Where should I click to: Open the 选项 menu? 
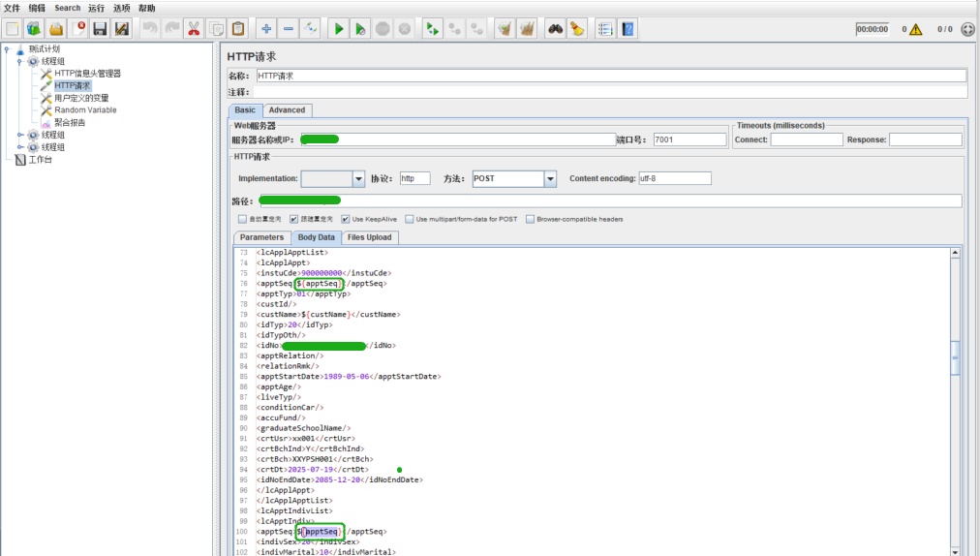[121, 8]
